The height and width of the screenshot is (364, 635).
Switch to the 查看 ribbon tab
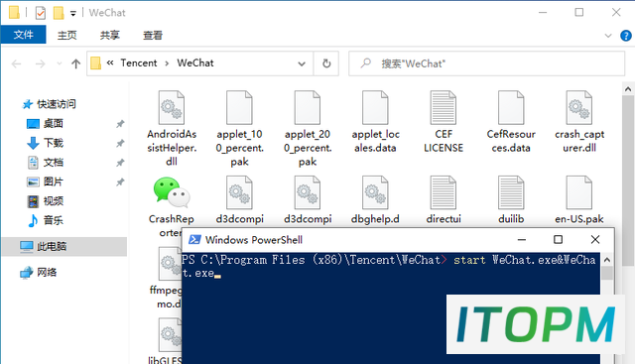pos(153,36)
